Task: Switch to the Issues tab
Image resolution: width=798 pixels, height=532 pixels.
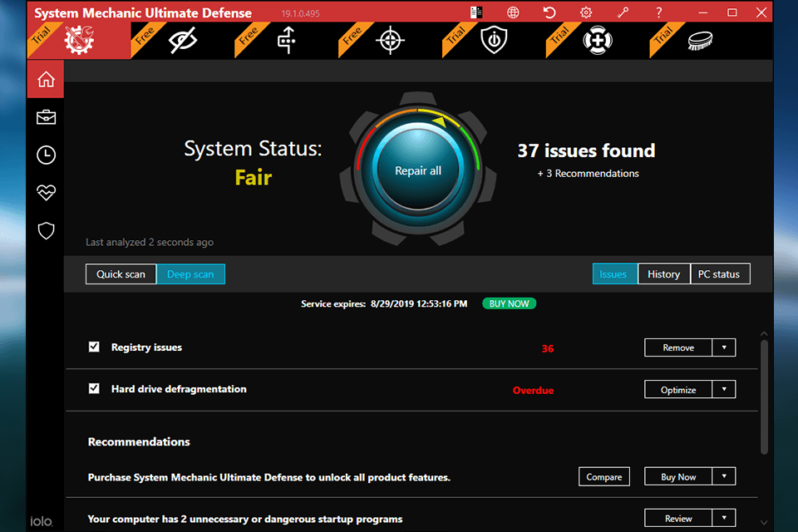Action: [615, 273]
